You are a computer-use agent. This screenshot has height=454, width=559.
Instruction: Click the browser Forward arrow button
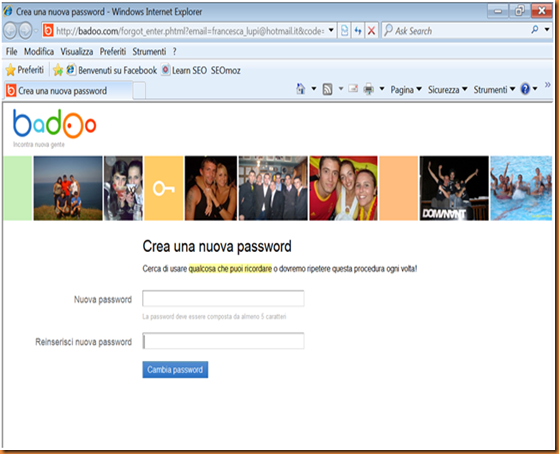25,31
